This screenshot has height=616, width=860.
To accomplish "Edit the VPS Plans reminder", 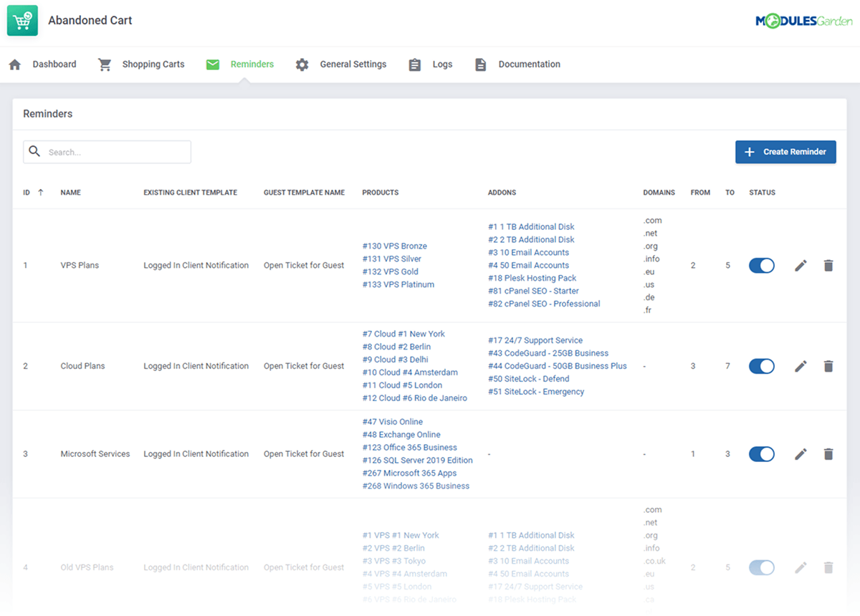I will [801, 265].
